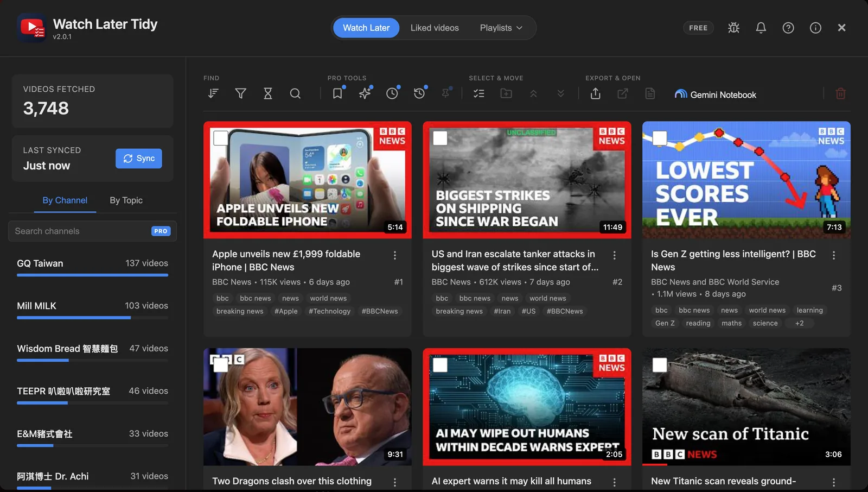Open the filter funnel tool
Viewport: 868px width, 492px height.
tap(240, 93)
